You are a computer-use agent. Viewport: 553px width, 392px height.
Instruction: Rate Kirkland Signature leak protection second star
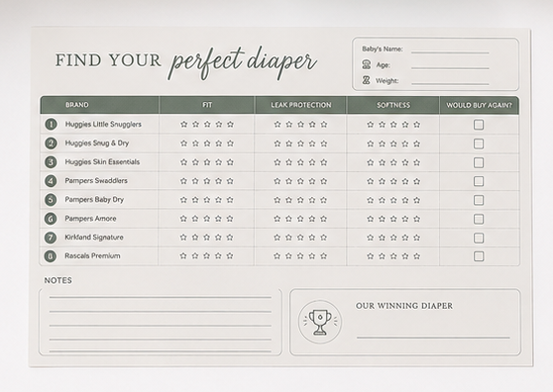[x=288, y=238]
